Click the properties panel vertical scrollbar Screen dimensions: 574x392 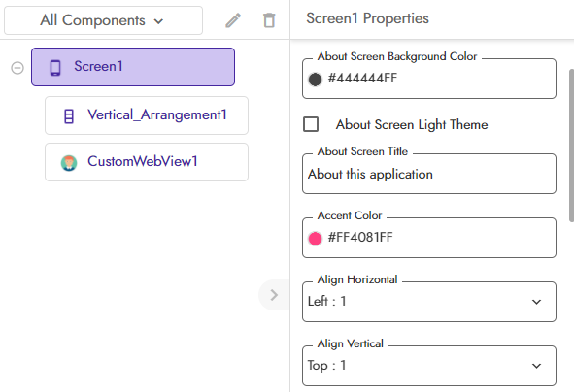tap(571, 146)
